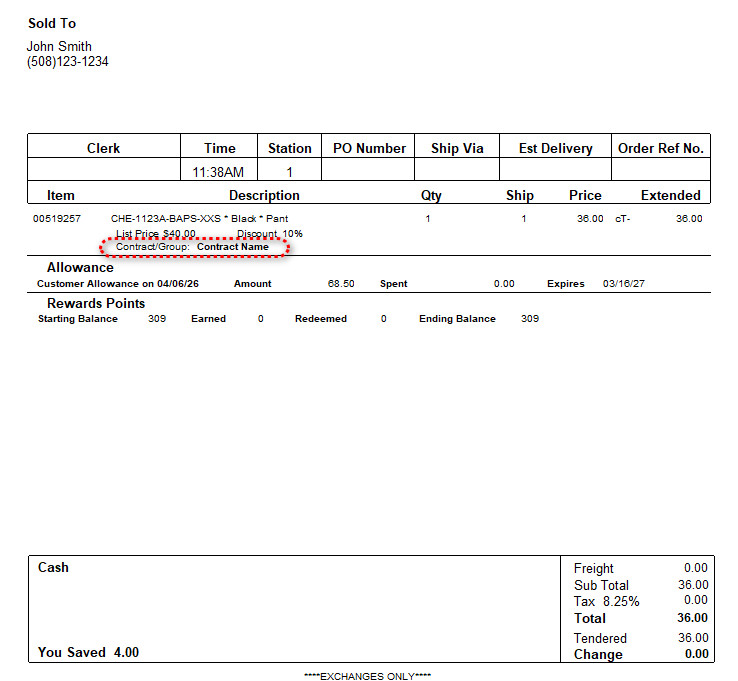Click the Clerk column header
The image size is (738, 681).
103,148
